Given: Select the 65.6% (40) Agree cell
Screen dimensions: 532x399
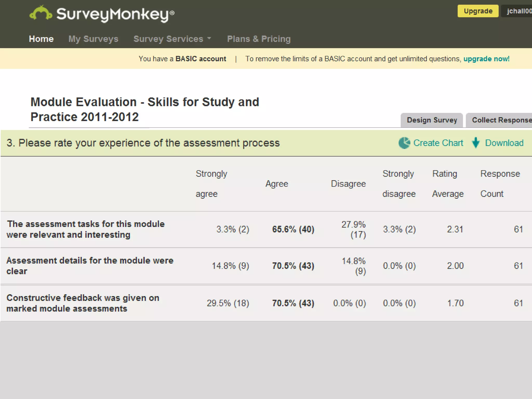Looking at the screenshot, I should (x=293, y=229).
